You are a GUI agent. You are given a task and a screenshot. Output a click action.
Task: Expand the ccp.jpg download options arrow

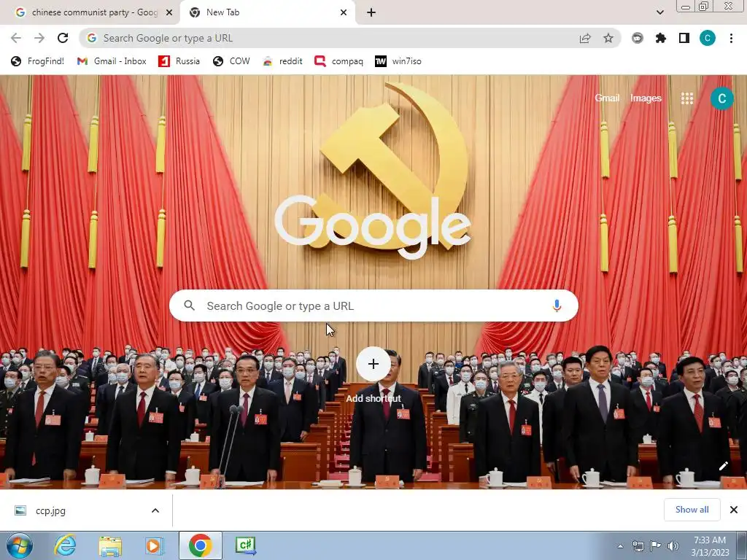[155, 510]
